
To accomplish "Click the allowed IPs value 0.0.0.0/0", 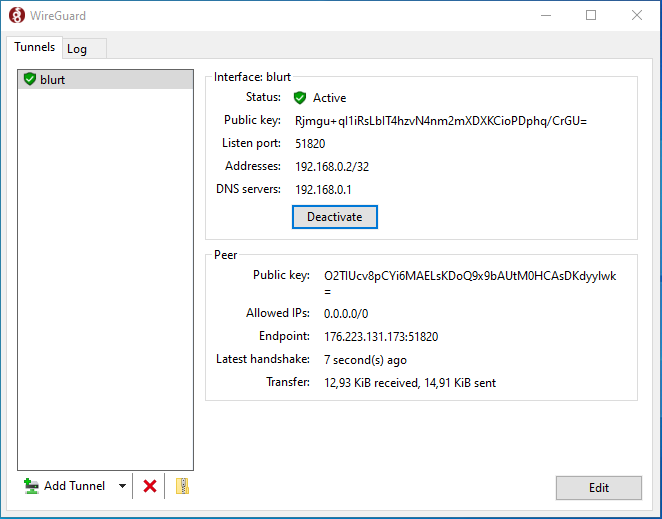I will pyautogui.click(x=346, y=313).
